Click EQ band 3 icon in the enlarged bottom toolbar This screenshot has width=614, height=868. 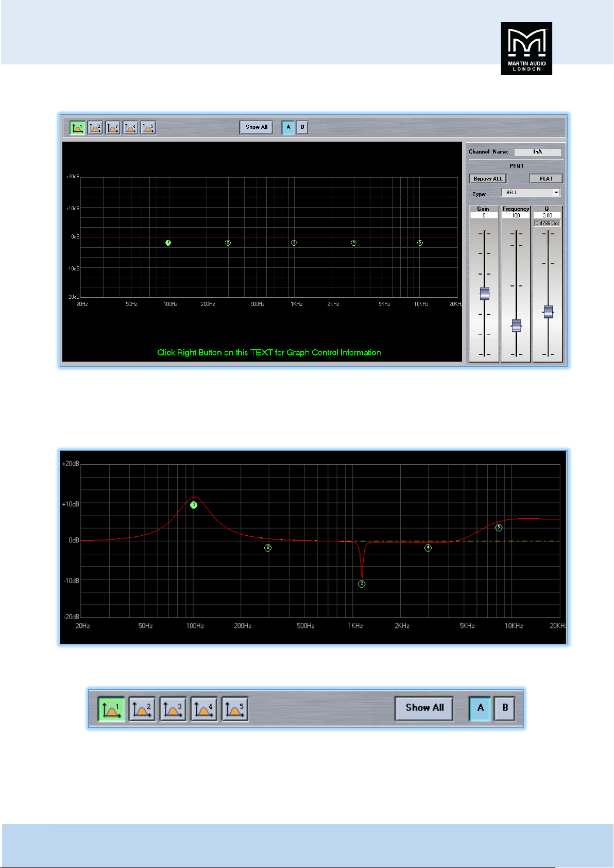pos(173,709)
